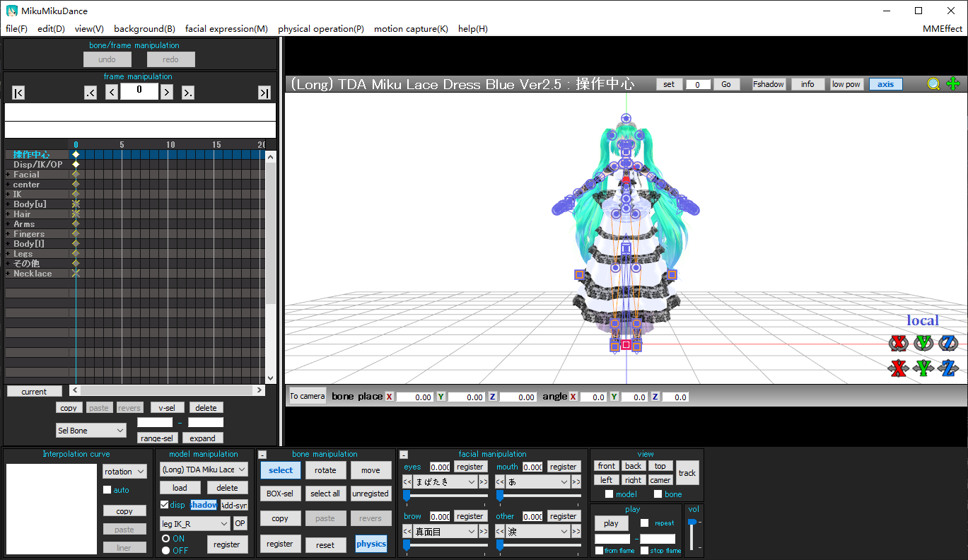Open the physical operation(P) menu

tap(321, 29)
